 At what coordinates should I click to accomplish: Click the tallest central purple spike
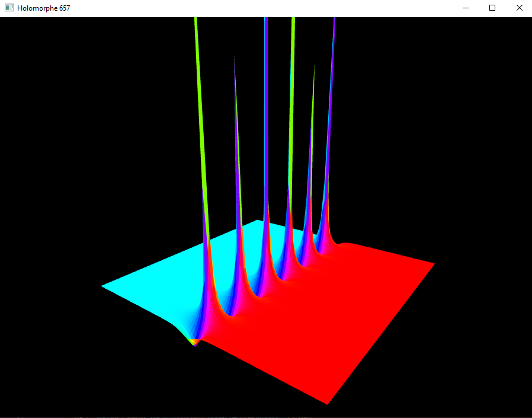267,89
